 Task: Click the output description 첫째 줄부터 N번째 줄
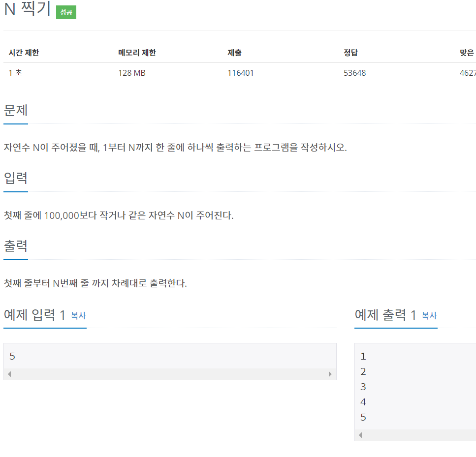pos(95,283)
